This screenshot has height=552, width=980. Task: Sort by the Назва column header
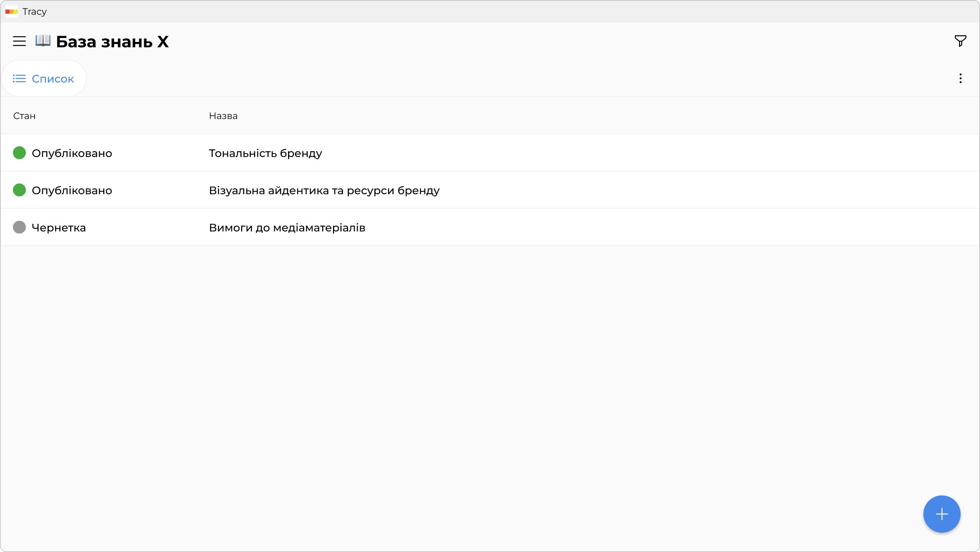tap(223, 116)
